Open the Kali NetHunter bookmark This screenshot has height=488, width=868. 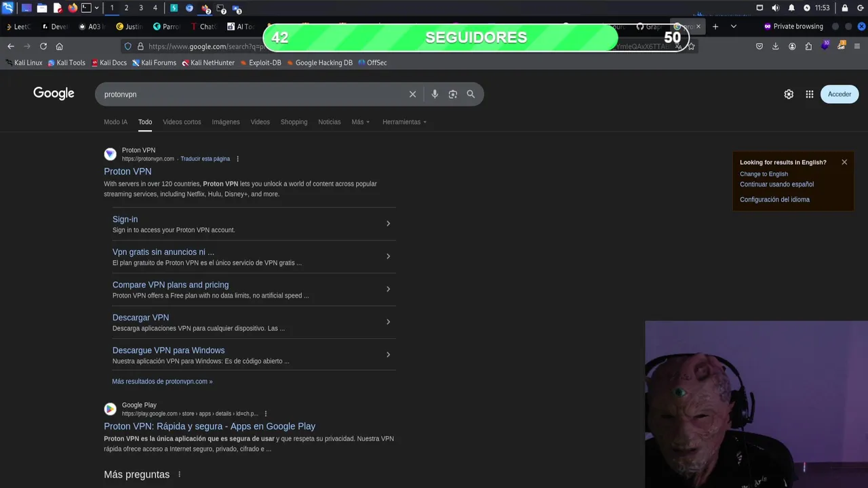coord(208,62)
